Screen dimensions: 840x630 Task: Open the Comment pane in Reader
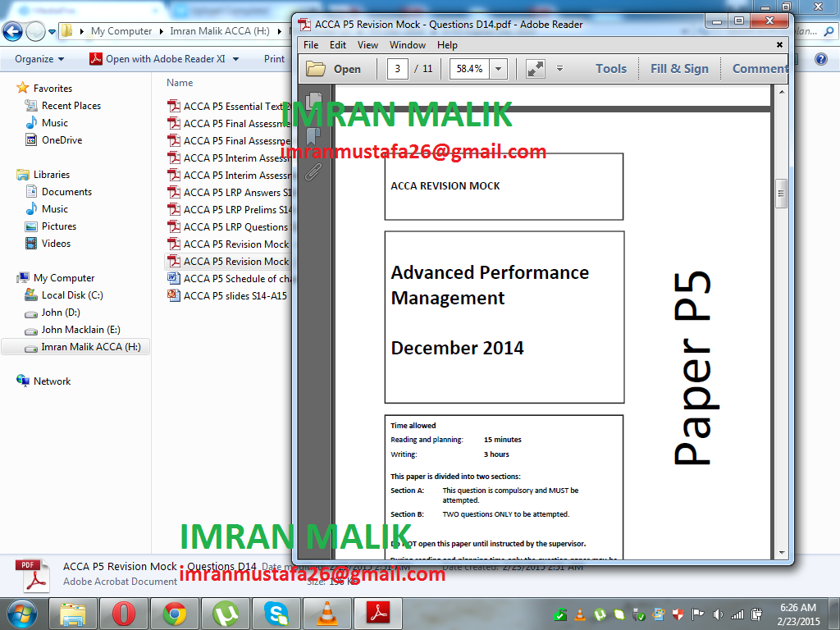pos(760,69)
